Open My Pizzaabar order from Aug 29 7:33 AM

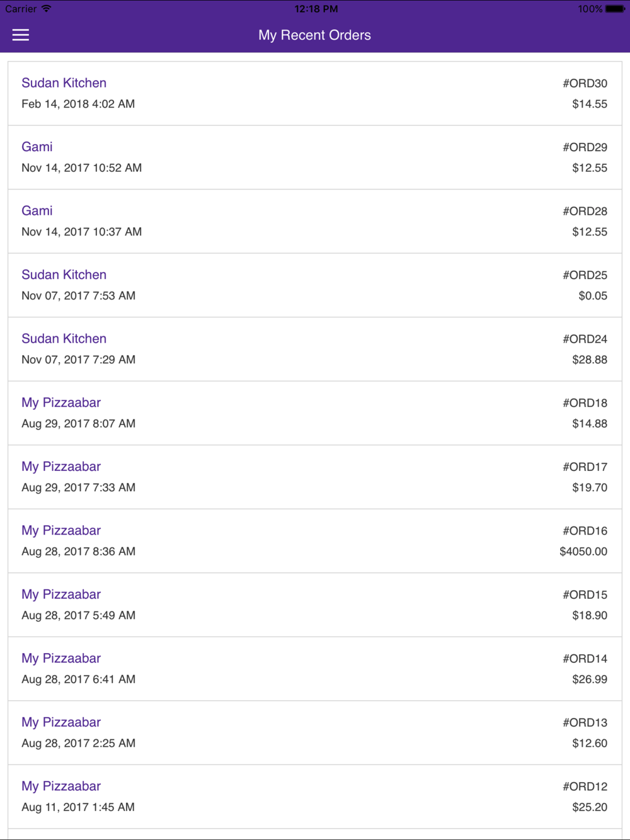point(315,477)
